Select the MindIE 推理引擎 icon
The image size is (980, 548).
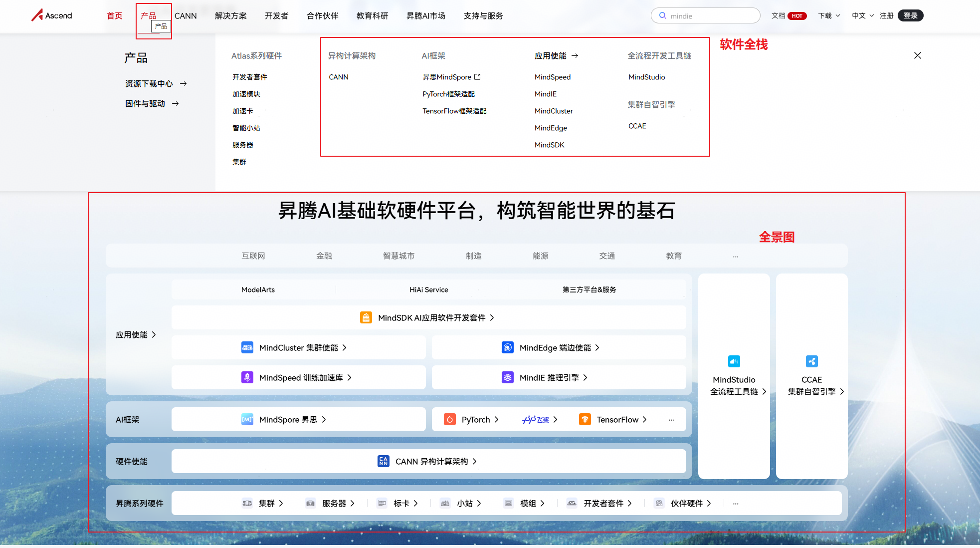click(508, 377)
